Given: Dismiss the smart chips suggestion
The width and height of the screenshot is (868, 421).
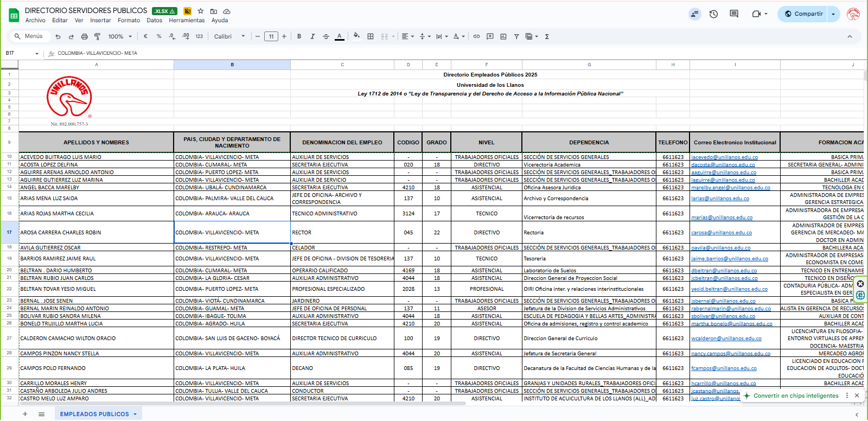Looking at the screenshot, I should tap(857, 396).
